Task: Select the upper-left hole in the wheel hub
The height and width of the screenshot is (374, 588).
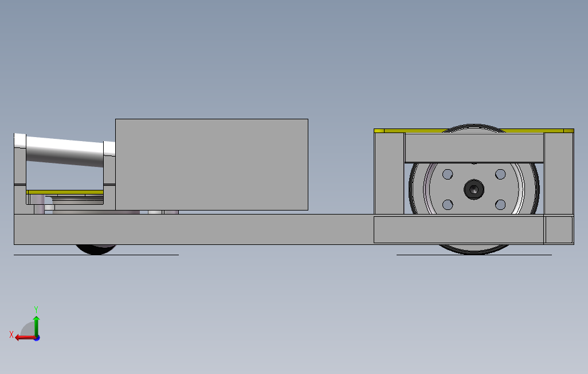Action: [448, 174]
